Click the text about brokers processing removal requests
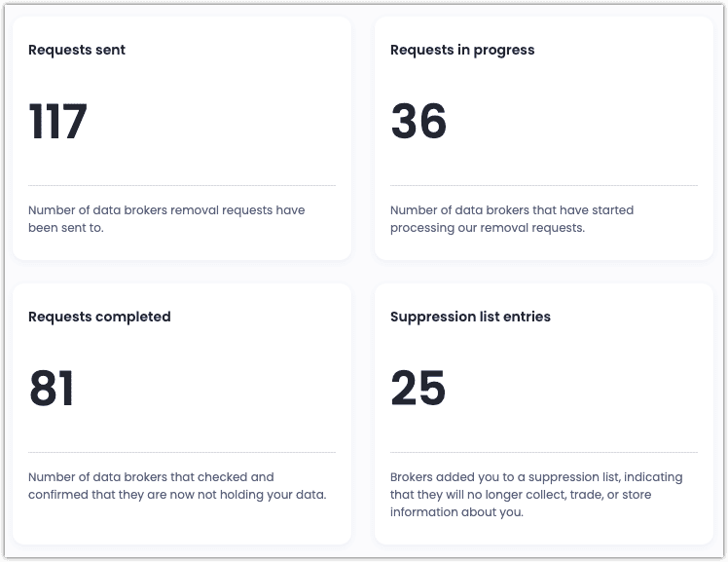 click(x=512, y=219)
